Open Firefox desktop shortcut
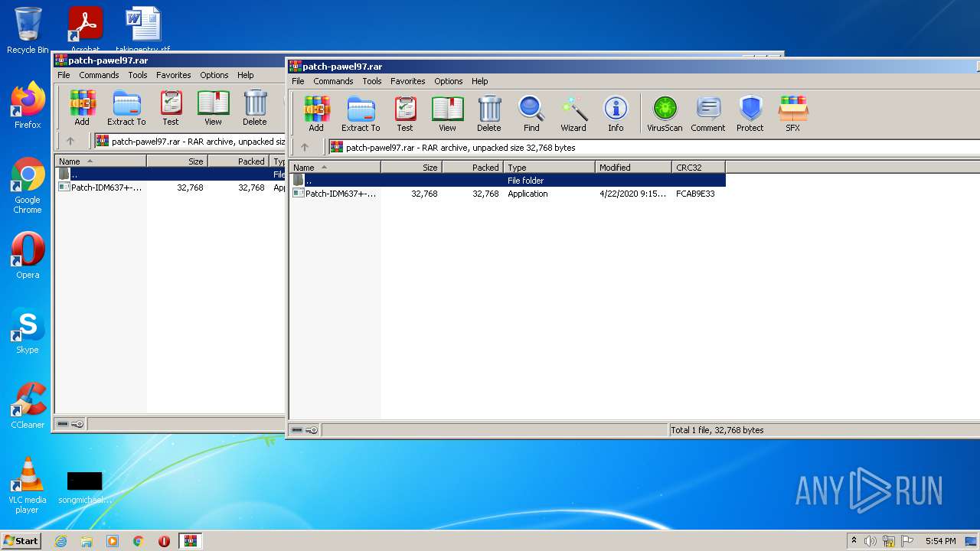Screen dimensions: 980x551 [x=28, y=105]
